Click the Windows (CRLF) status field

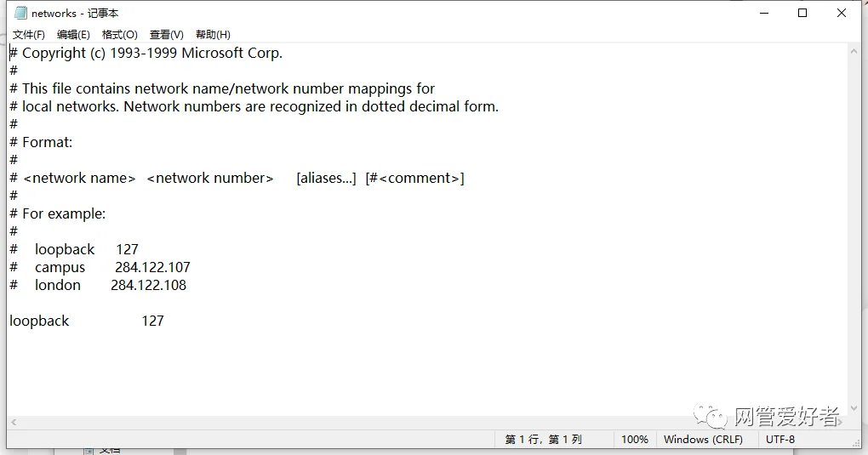click(x=703, y=439)
